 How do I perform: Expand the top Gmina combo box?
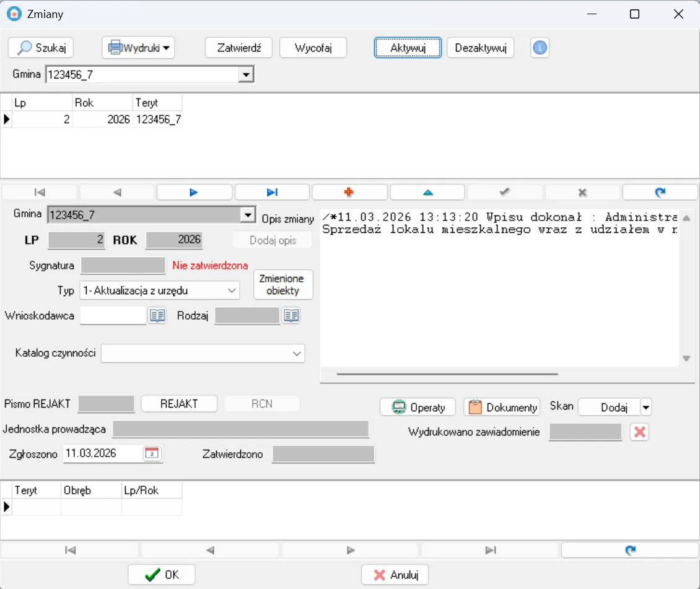pyautogui.click(x=247, y=75)
